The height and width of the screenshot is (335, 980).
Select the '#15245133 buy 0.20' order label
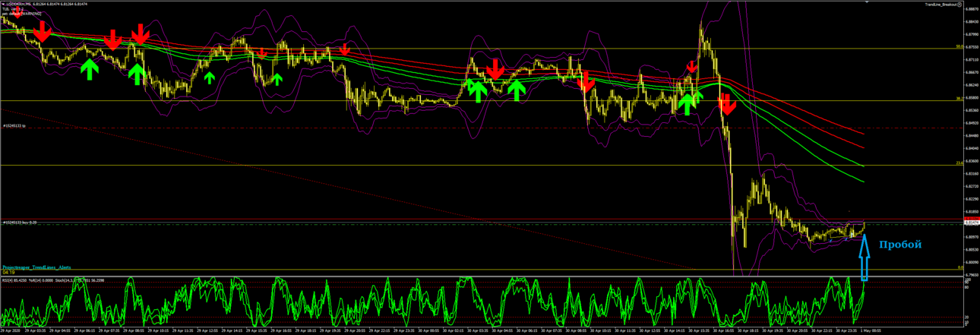click(20, 222)
